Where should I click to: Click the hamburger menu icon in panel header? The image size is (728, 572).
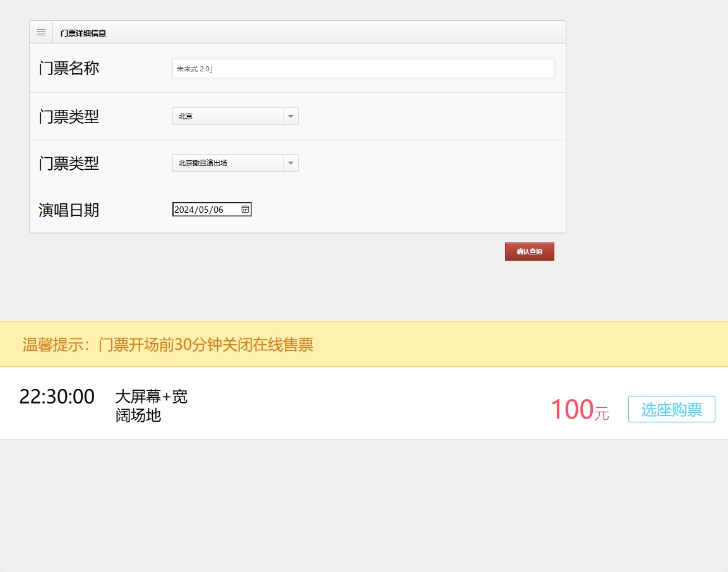pyautogui.click(x=41, y=32)
